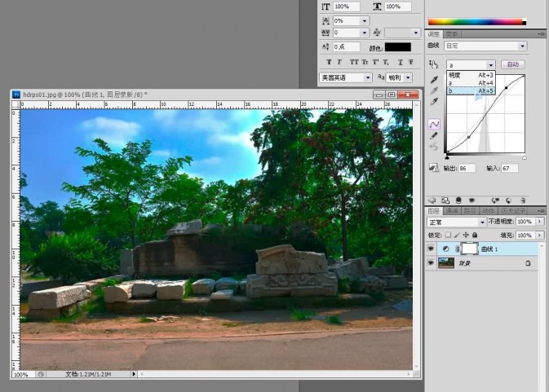Viewport: 549px width, 392px height.
Task: Open the channel dropdown showing a
Action: pos(471,64)
